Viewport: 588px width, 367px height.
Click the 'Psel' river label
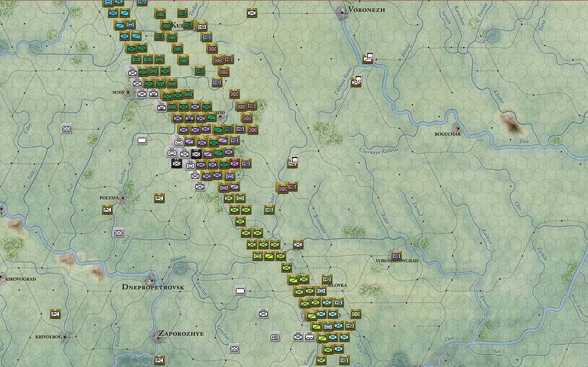click(70, 188)
